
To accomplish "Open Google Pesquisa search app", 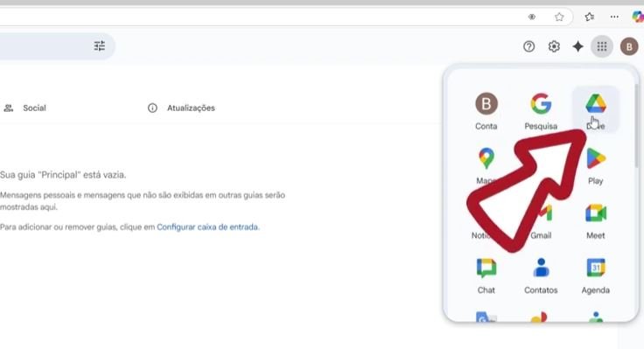I will coord(541,111).
